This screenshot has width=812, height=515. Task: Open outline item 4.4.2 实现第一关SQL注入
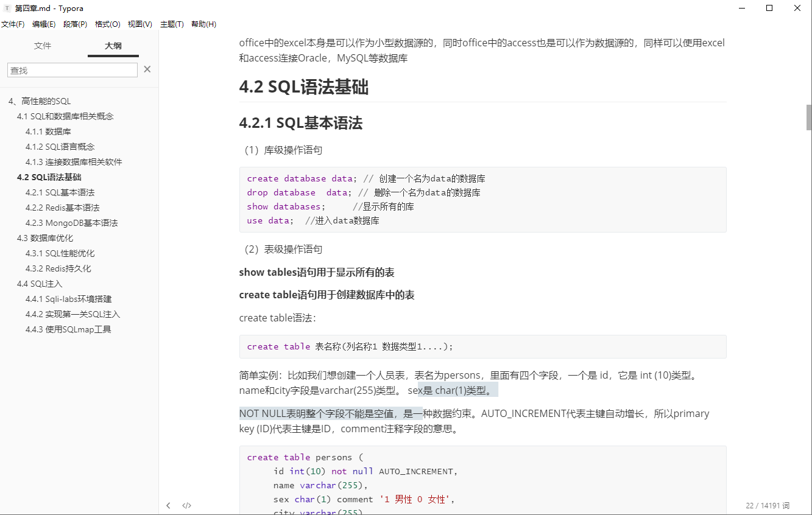pos(72,314)
